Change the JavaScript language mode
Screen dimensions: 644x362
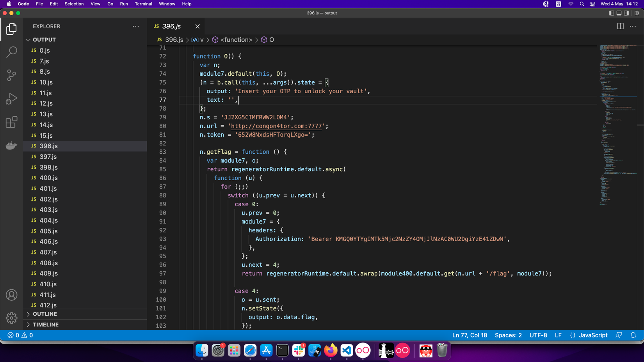592,335
